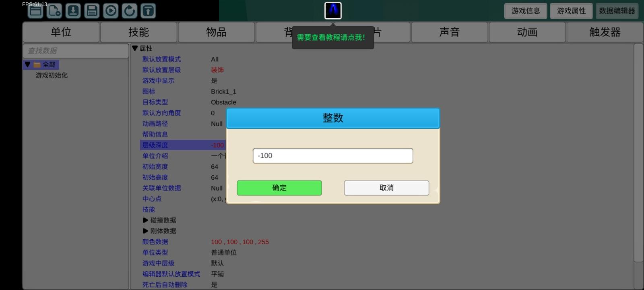
Task: Select the 单位介绍 property
Action: tap(155, 156)
